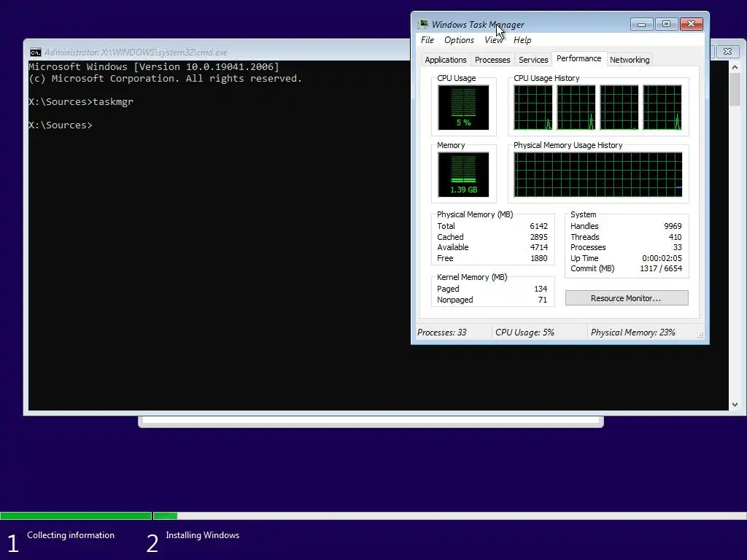Open Resource Monitor
The height and width of the screenshot is (560, 747).
(x=627, y=298)
